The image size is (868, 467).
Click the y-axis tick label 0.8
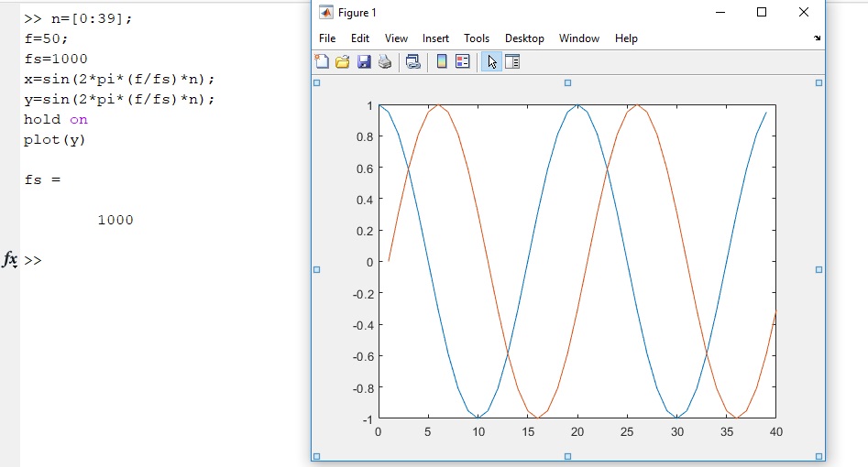click(x=364, y=136)
